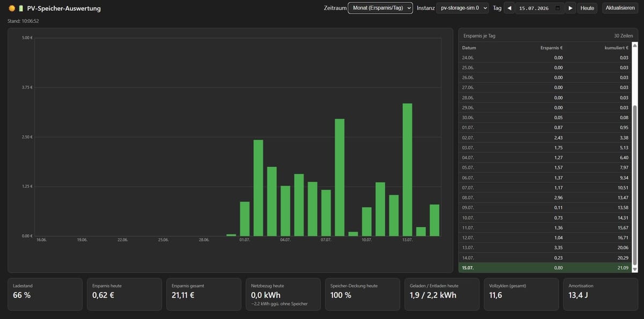Click the Aktualisieren button
The height and width of the screenshot is (319, 644).
(620, 8)
